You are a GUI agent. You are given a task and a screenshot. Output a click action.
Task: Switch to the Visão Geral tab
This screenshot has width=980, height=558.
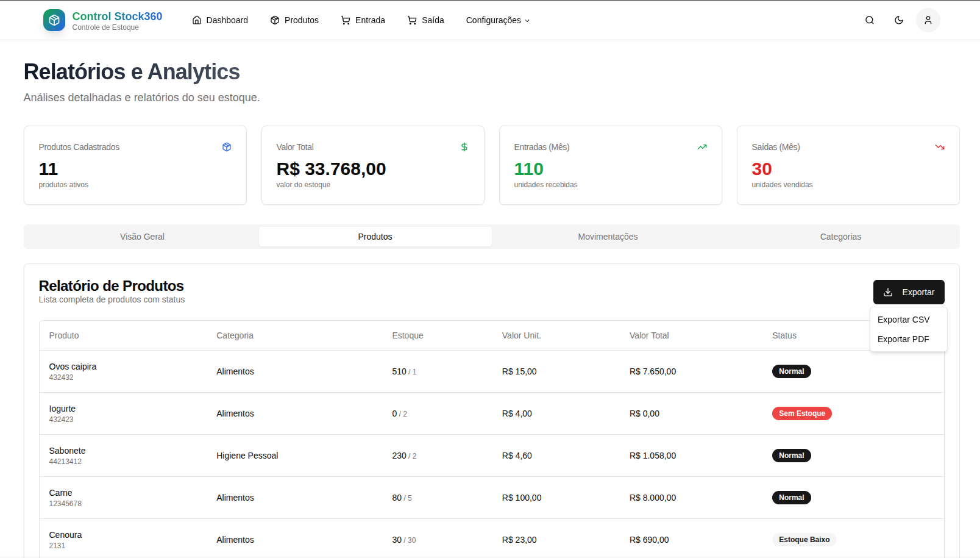[142, 237]
